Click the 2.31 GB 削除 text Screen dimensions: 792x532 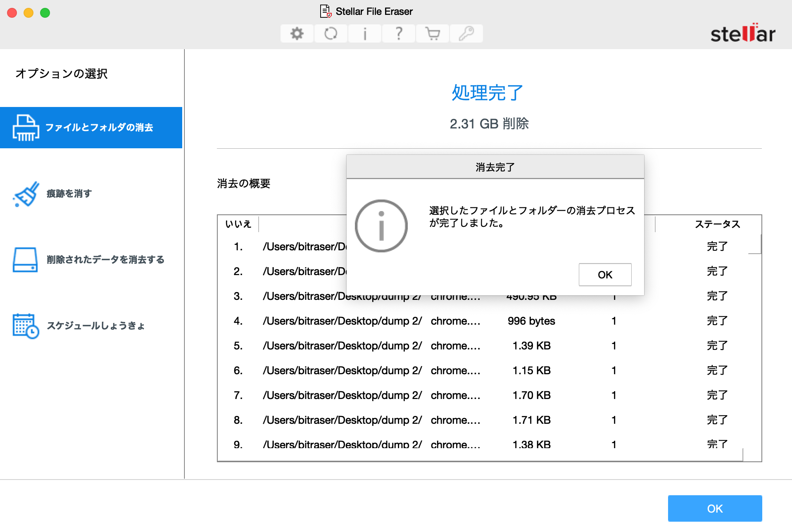point(489,123)
